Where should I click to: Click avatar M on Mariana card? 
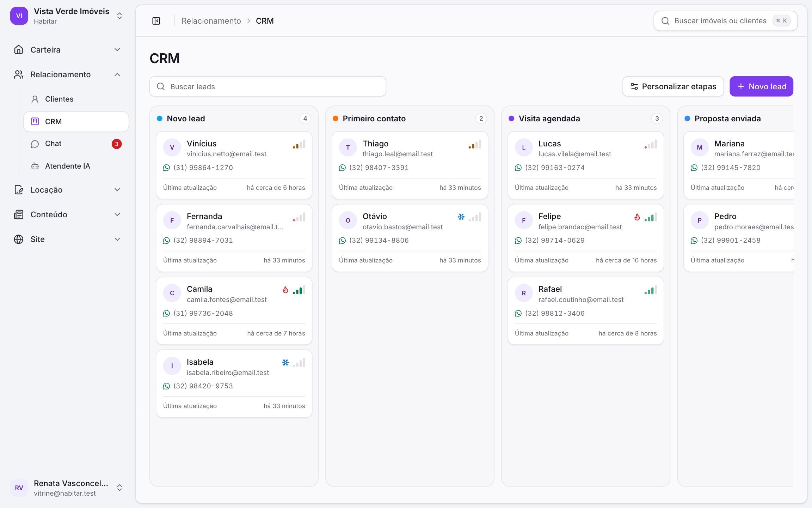tap(700, 147)
